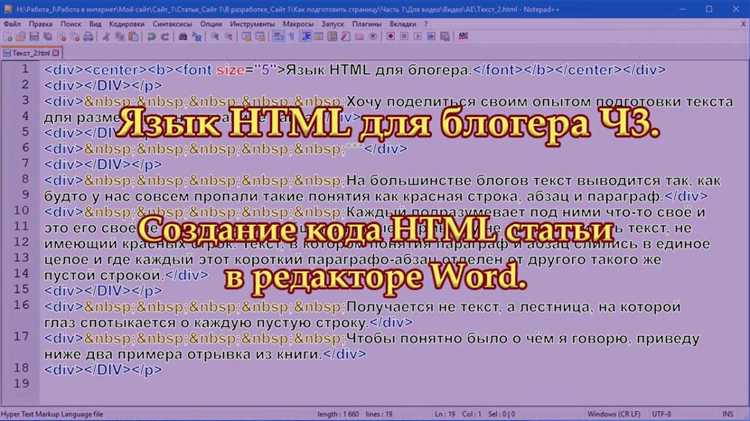The height and width of the screenshot is (421, 750).
Task: Click the text 'Язык HTML для блогера.' on line 1
Action: (379, 70)
